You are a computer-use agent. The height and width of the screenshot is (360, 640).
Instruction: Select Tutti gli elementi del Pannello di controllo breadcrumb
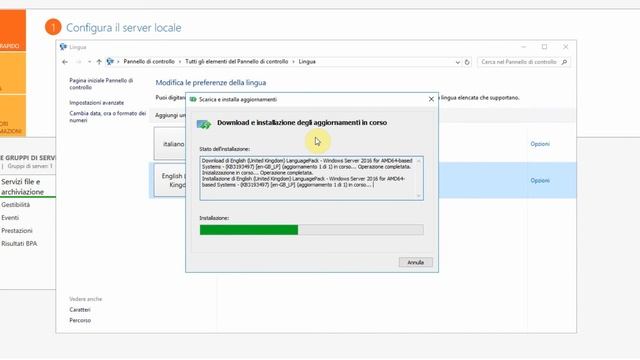pyautogui.click(x=237, y=62)
